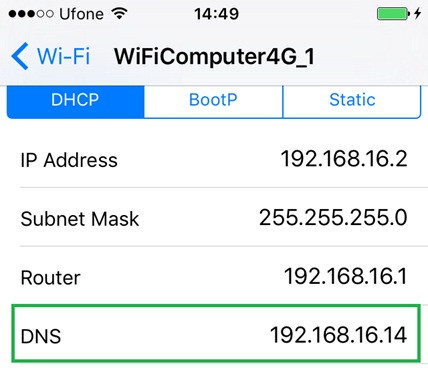Tap the Ufone carrier label
Screen dimensions: 428x368
[x=81, y=14]
